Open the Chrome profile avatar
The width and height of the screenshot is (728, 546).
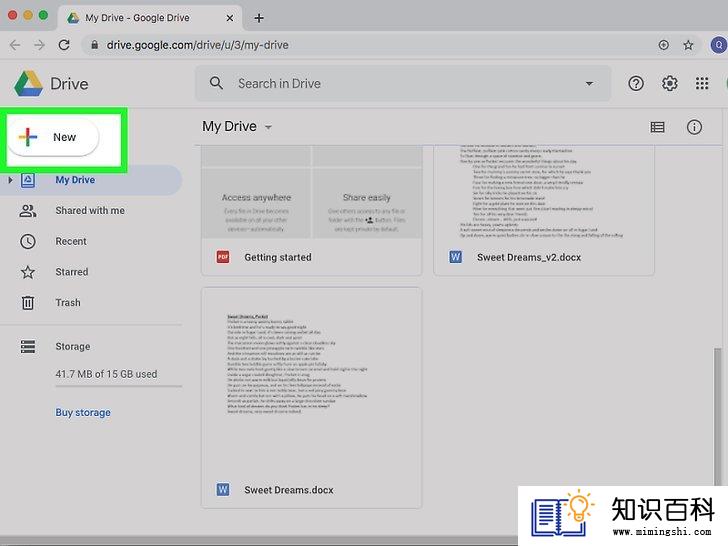pos(719,45)
